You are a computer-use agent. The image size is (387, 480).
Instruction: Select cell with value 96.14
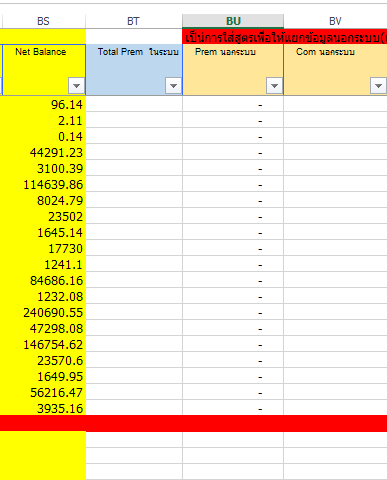[x=44, y=105]
